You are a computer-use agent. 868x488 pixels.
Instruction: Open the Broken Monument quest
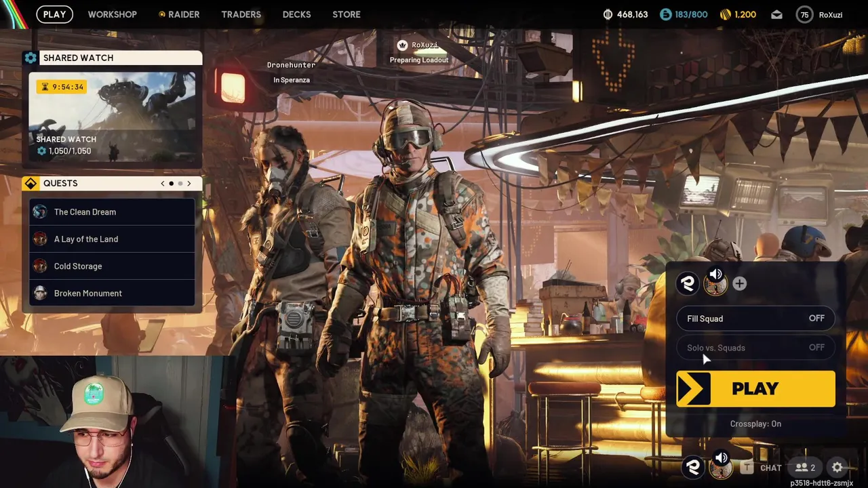pos(112,293)
